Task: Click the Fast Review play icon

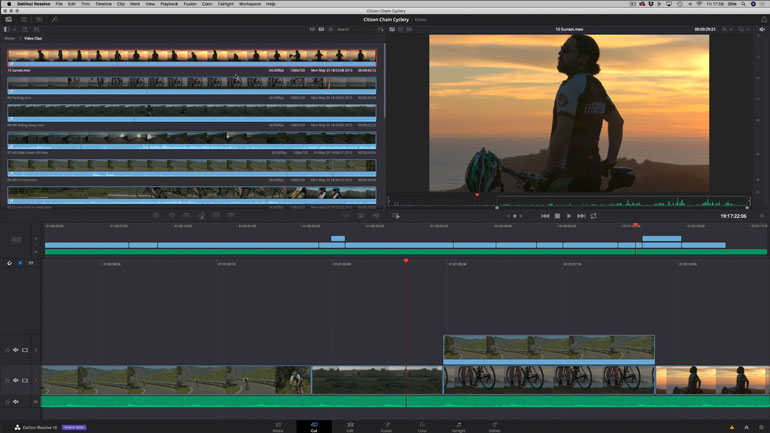Action: point(396,216)
